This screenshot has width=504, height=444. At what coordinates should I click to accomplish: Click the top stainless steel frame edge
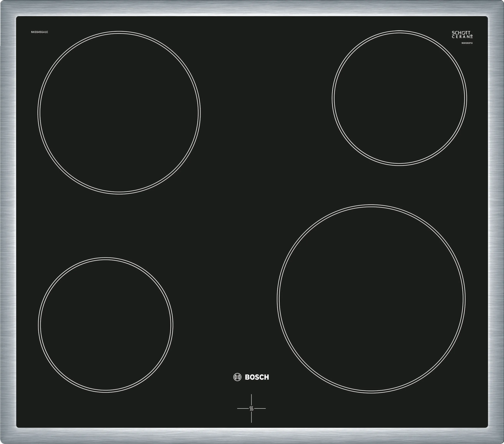coord(252,7)
